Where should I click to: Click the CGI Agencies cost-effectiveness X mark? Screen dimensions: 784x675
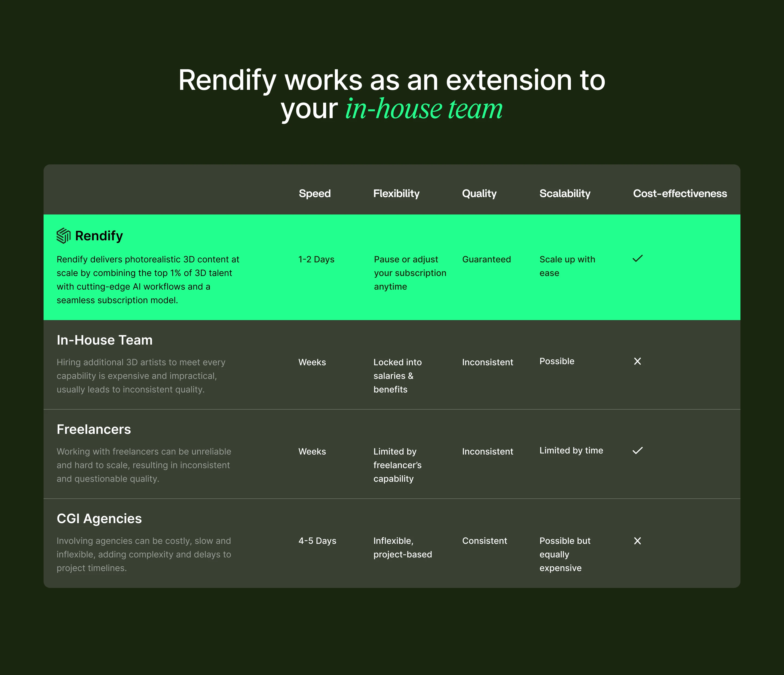click(x=637, y=541)
